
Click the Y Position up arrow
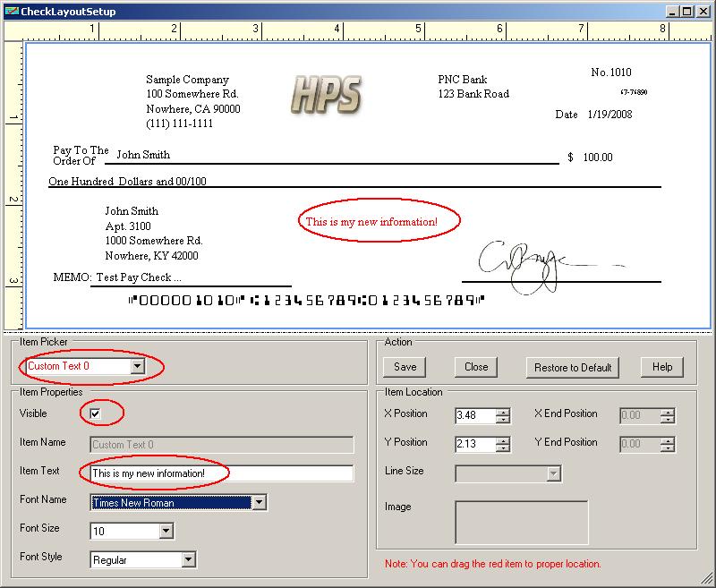click(x=503, y=440)
